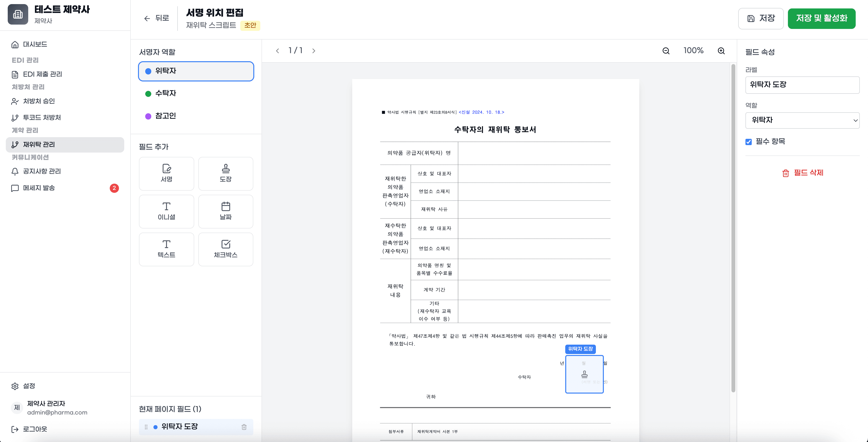The width and height of the screenshot is (868, 442).
Task: Zoom in on the document
Action: tap(721, 51)
